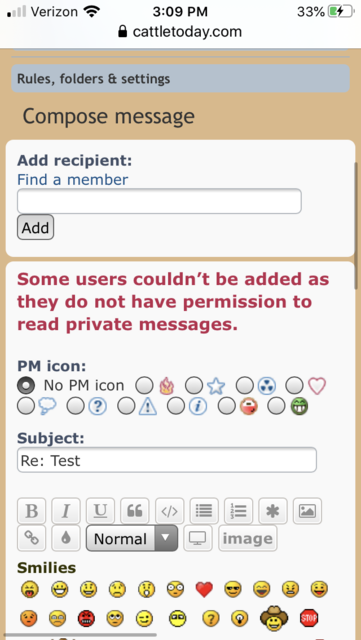The image size is (361, 640).
Task: Choose the heart PM icon radio button
Action: click(x=294, y=385)
